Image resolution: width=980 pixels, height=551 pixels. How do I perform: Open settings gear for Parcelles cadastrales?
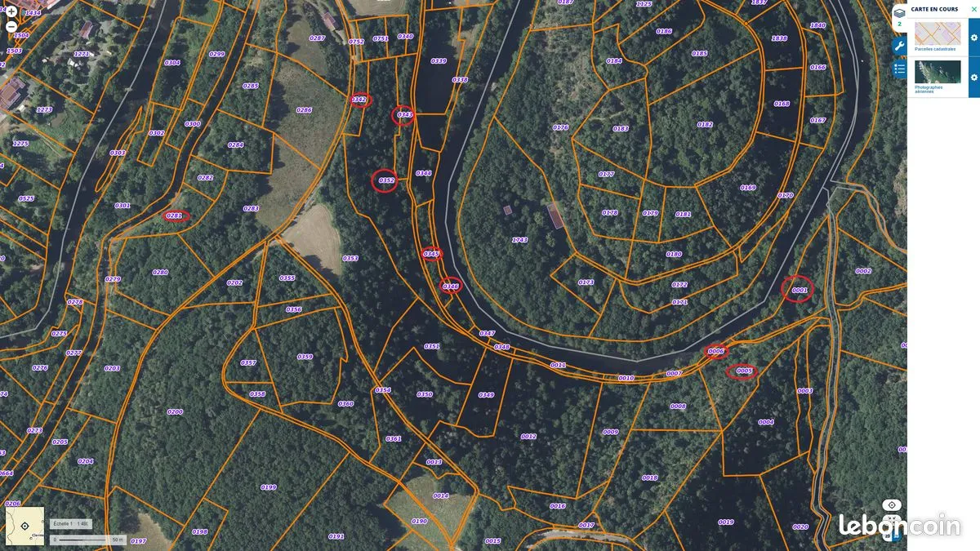click(x=973, y=38)
